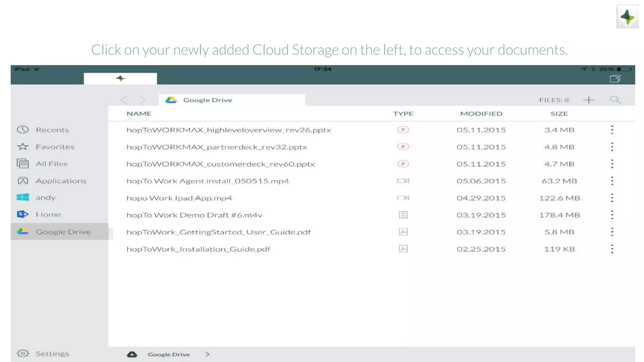
Task: Click PDF icon for GettingStarted_User_Guide
Action: pos(403,232)
